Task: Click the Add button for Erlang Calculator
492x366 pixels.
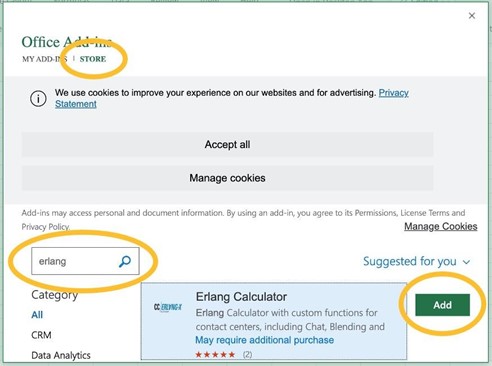Action: click(x=442, y=305)
